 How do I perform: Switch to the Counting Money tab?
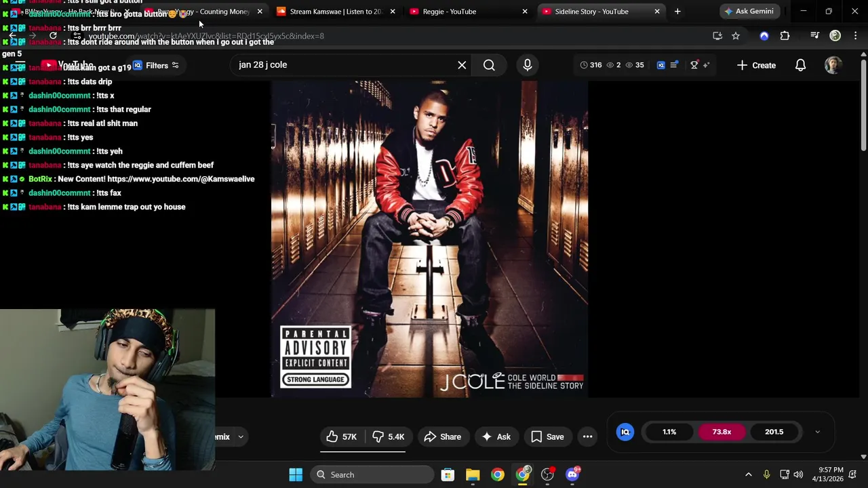203,12
